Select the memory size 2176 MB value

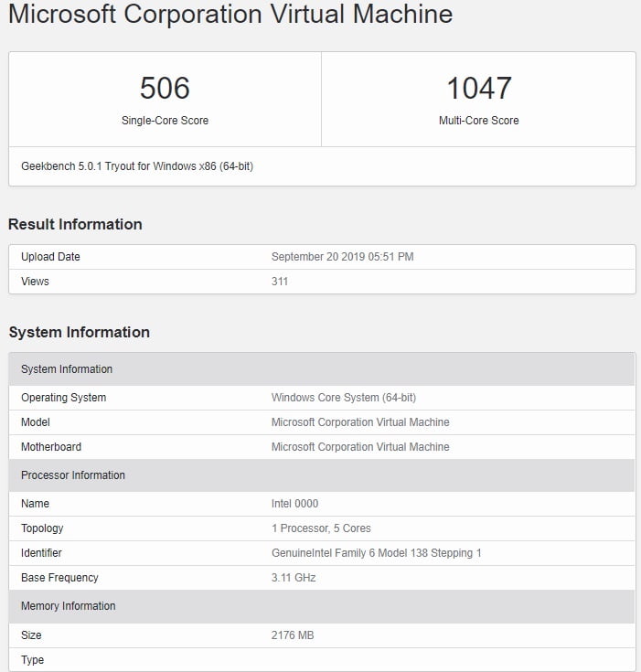(x=293, y=635)
